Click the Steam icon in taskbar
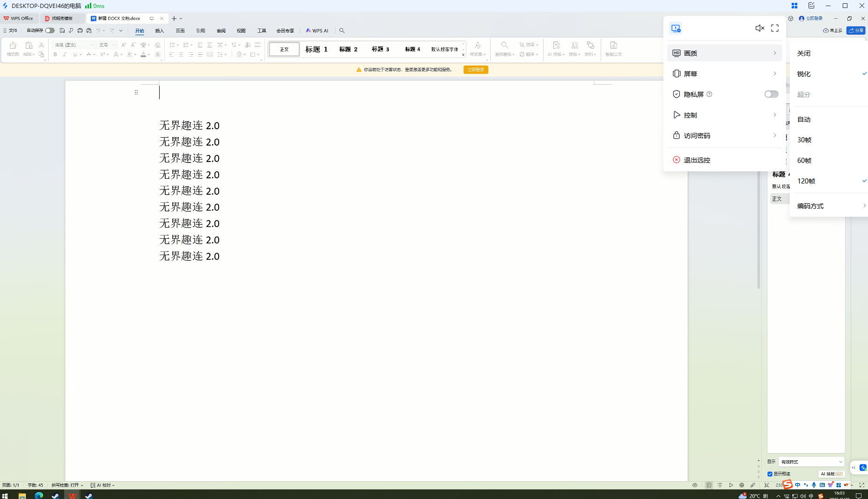The width and height of the screenshot is (868, 499). 55,495
